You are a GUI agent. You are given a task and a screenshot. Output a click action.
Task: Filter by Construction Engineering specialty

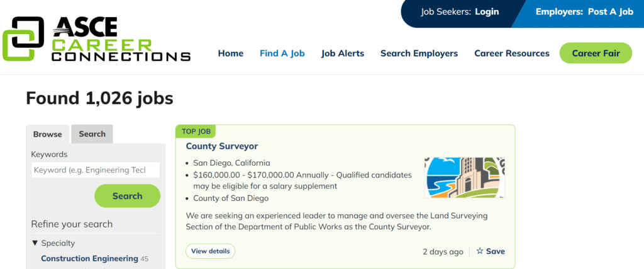[89, 259]
